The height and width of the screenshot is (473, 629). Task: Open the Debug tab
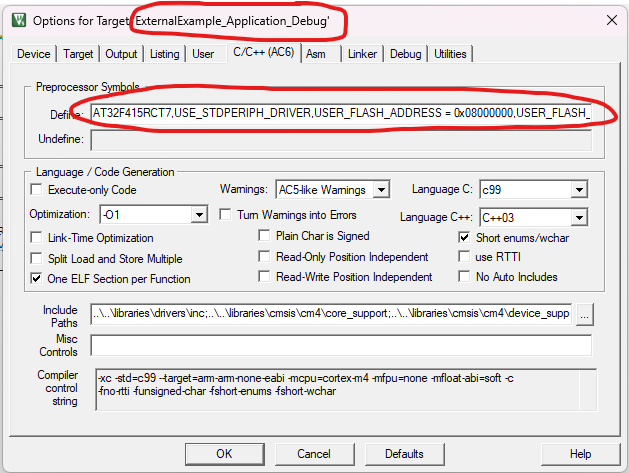click(x=405, y=54)
